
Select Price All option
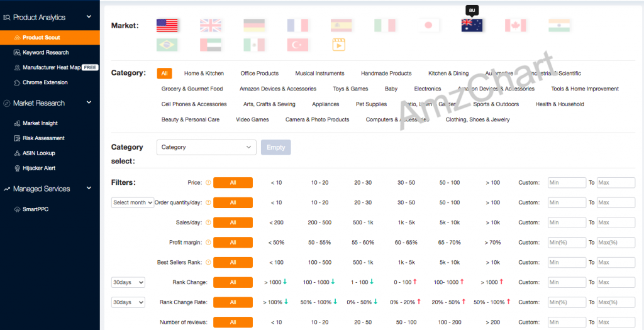(233, 183)
